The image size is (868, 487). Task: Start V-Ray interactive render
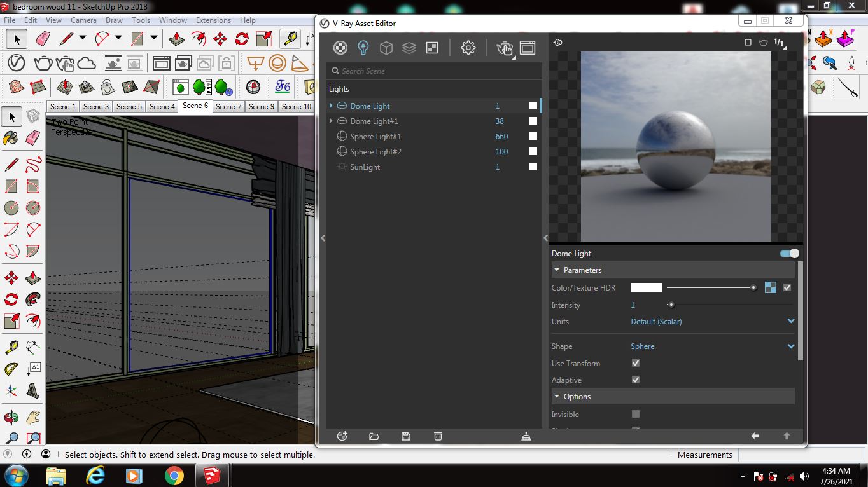[64, 64]
